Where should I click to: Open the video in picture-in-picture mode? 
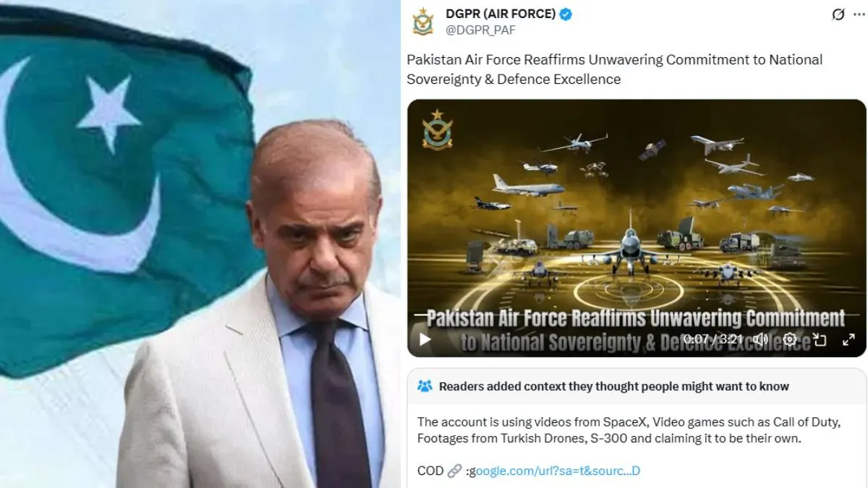(x=820, y=339)
